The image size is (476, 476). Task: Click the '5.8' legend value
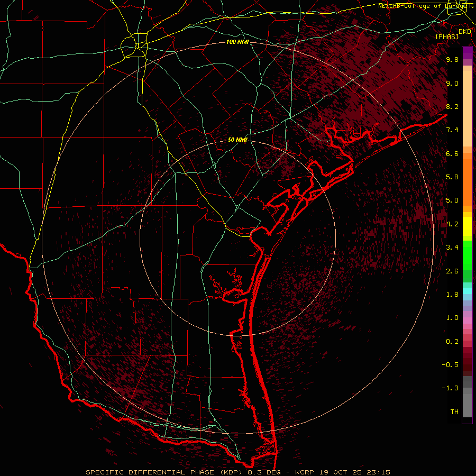pos(452,177)
